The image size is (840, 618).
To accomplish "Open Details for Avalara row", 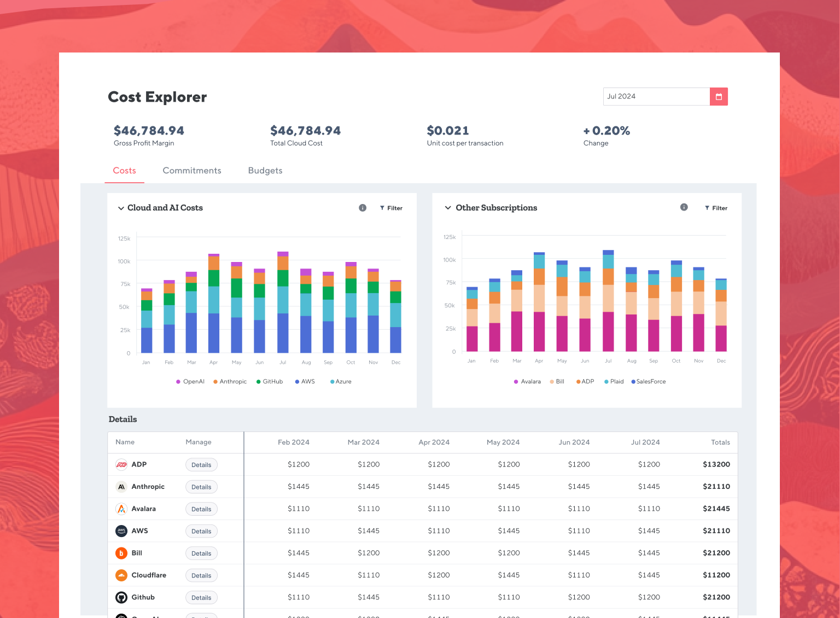I will point(201,509).
